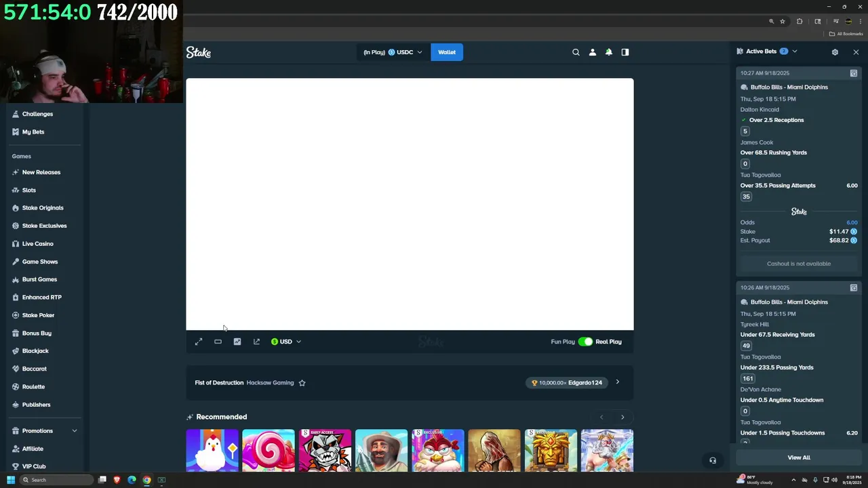Open the Stake site search icon
Viewport: 868px width, 488px height.
(576, 52)
